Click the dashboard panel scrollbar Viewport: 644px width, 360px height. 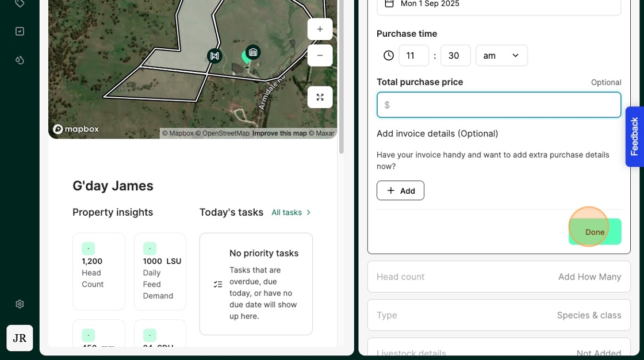[x=342, y=77]
